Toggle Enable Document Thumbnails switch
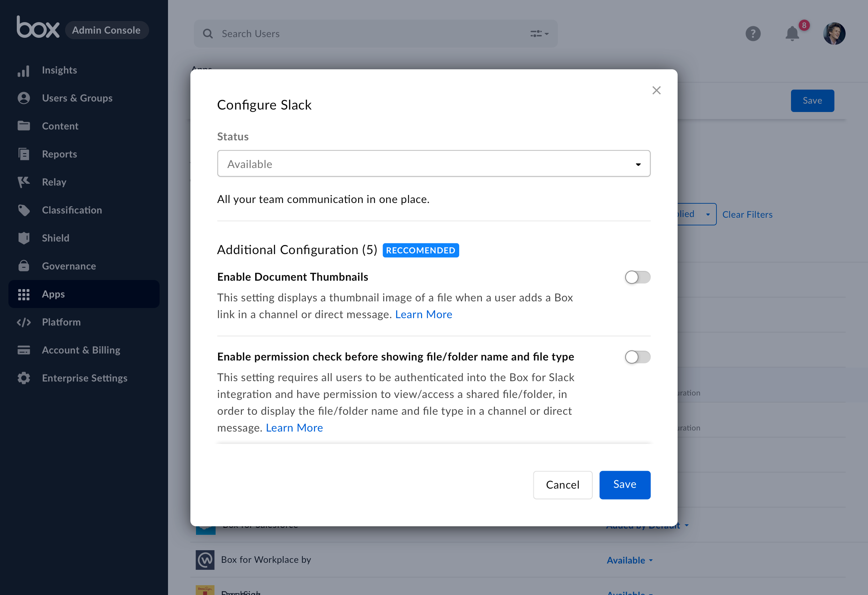The height and width of the screenshot is (595, 868). click(638, 277)
